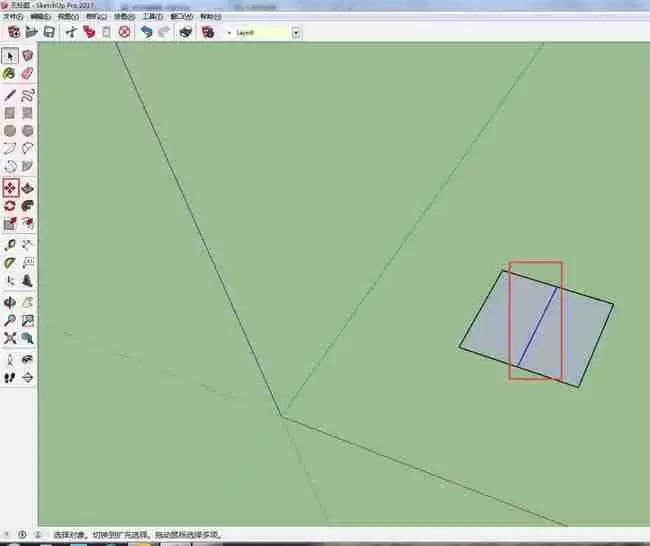Expand the Layer0 dropdown arrow
Image resolution: width=650 pixels, height=546 pixels.
point(296,33)
